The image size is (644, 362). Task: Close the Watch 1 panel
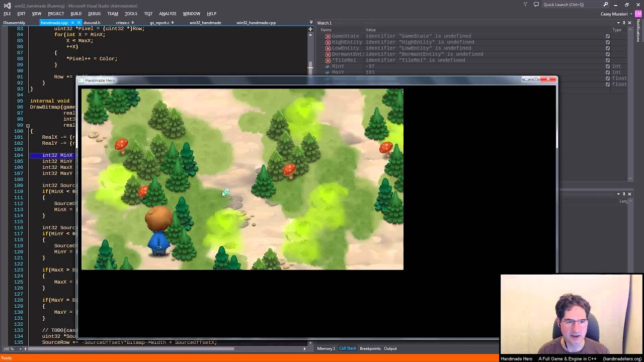coord(629,23)
